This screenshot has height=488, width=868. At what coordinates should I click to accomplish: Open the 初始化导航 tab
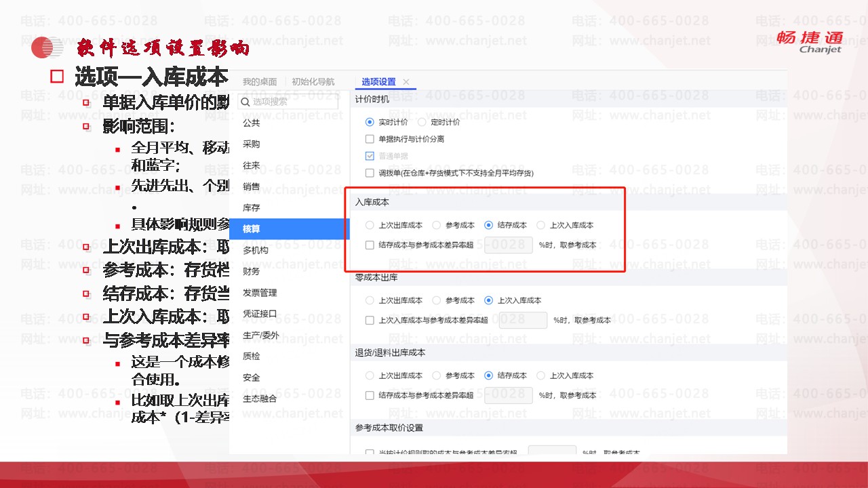click(x=313, y=82)
